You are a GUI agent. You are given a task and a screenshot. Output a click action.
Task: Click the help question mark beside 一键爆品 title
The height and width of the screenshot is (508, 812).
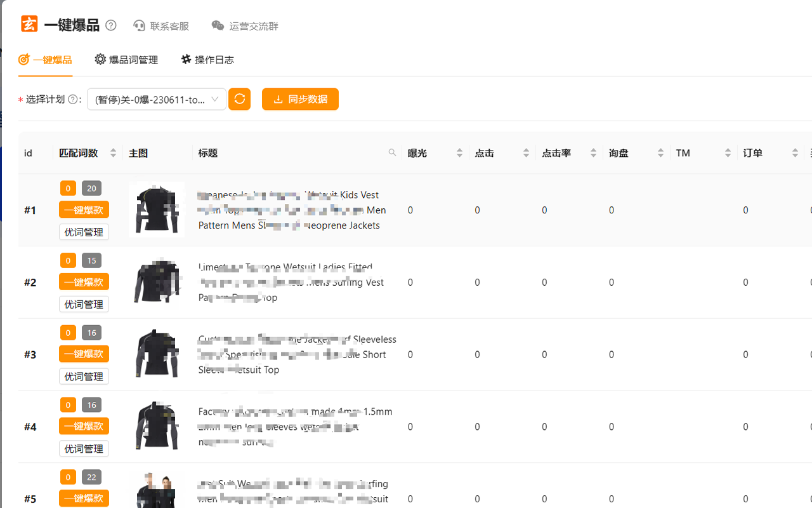[111, 25]
